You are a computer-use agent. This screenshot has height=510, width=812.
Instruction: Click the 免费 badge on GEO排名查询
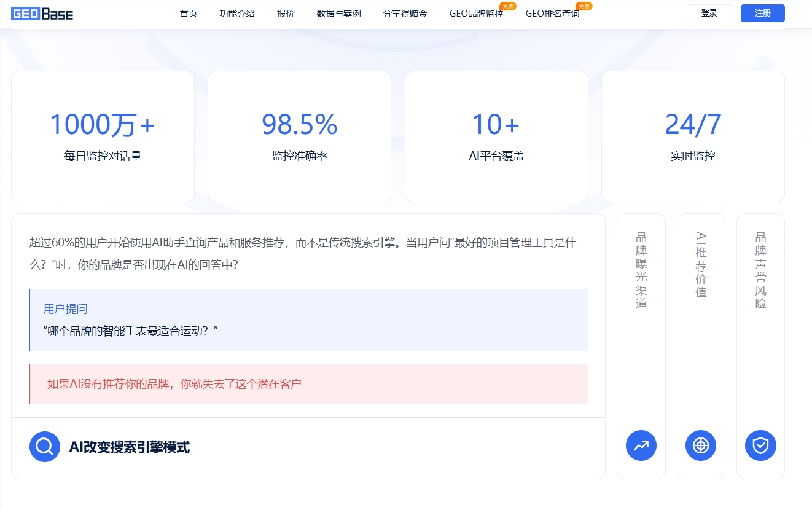582,5
